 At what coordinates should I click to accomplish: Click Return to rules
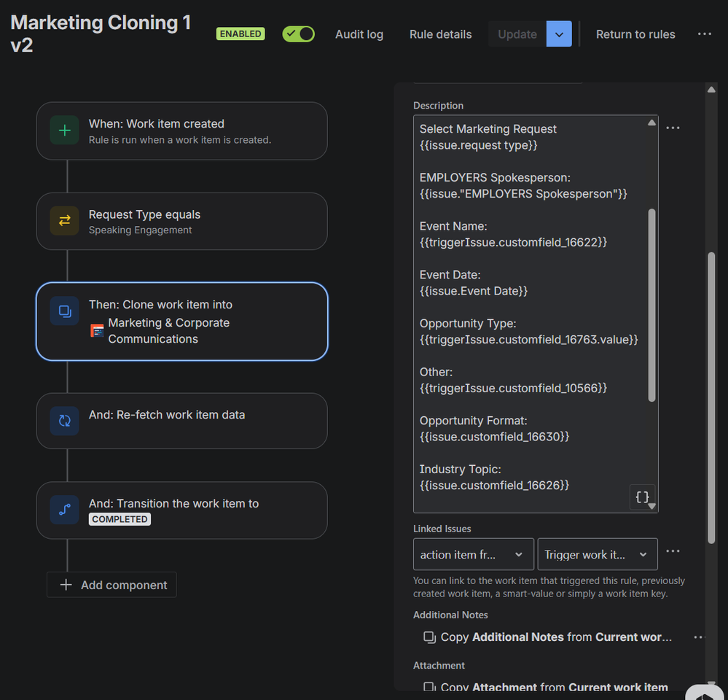pyautogui.click(x=635, y=34)
